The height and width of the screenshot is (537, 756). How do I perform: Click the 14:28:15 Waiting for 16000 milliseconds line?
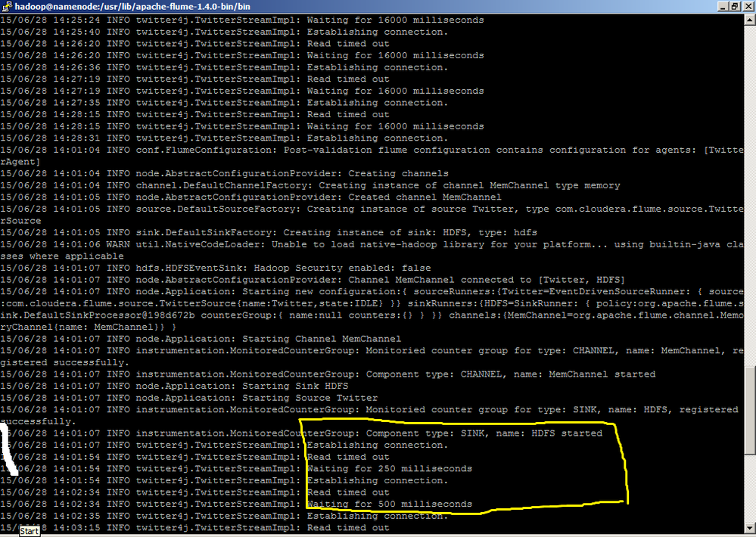point(242,126)
